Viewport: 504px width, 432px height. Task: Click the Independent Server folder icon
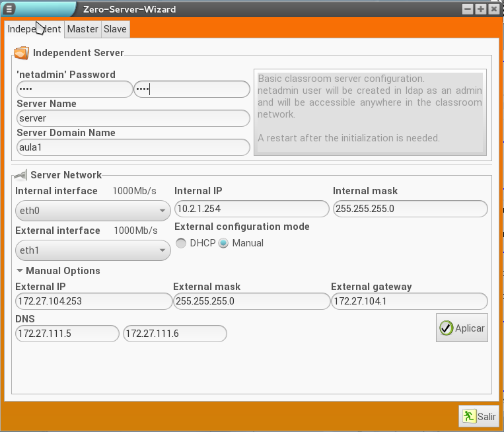[21, 53]
